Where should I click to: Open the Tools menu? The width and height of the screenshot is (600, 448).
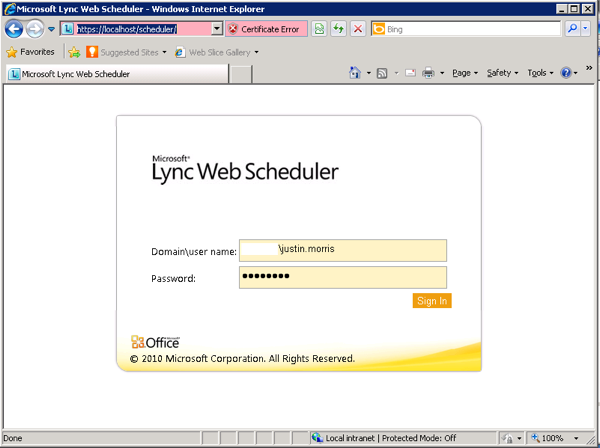(x=540, y=73)
